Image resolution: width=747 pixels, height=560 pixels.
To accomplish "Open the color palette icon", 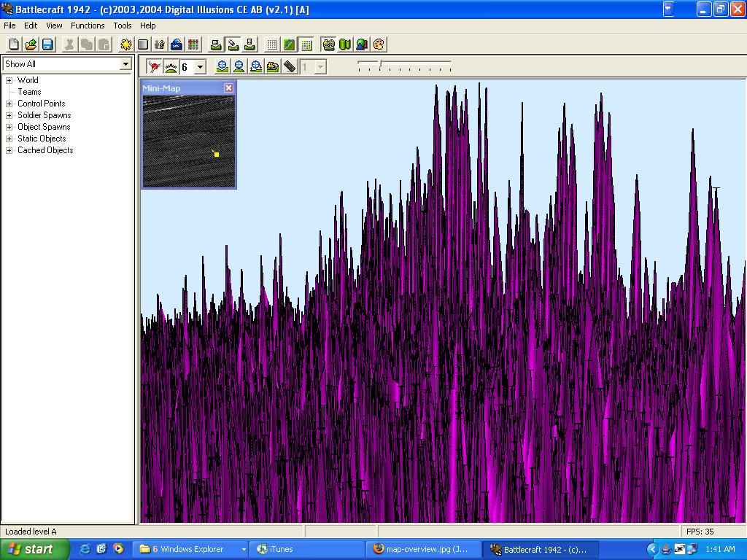I will pos(379,44).
